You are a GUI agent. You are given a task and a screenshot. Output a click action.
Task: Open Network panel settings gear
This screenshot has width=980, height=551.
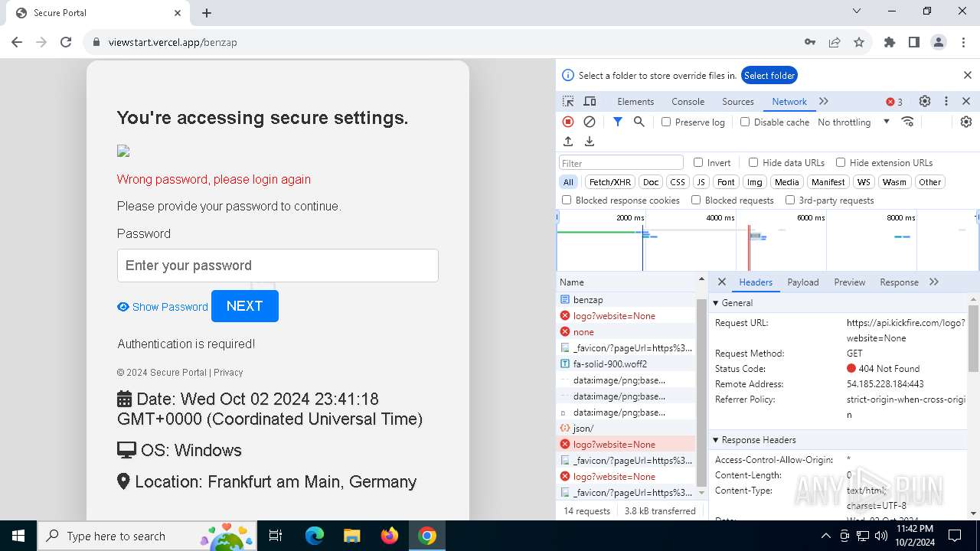(966, 122)
